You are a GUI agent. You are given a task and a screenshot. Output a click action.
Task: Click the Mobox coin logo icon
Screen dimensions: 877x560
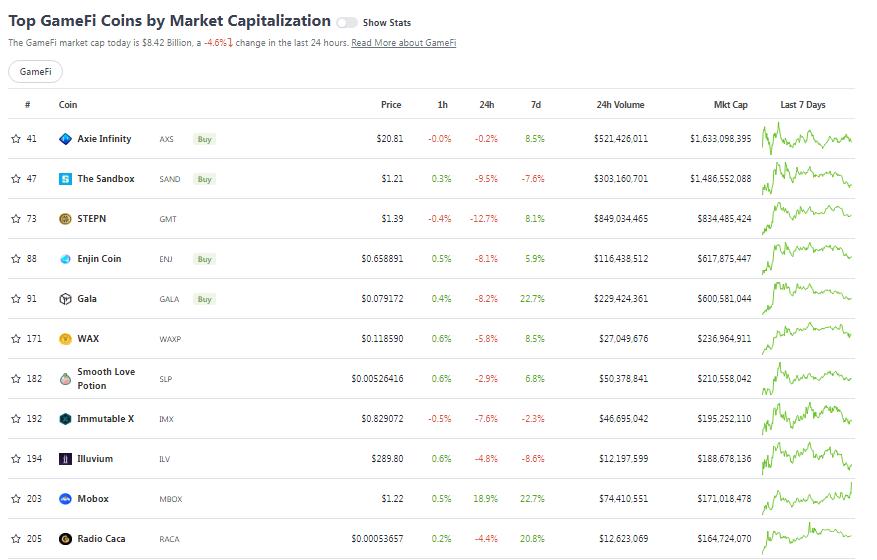(x=66, y=499)
